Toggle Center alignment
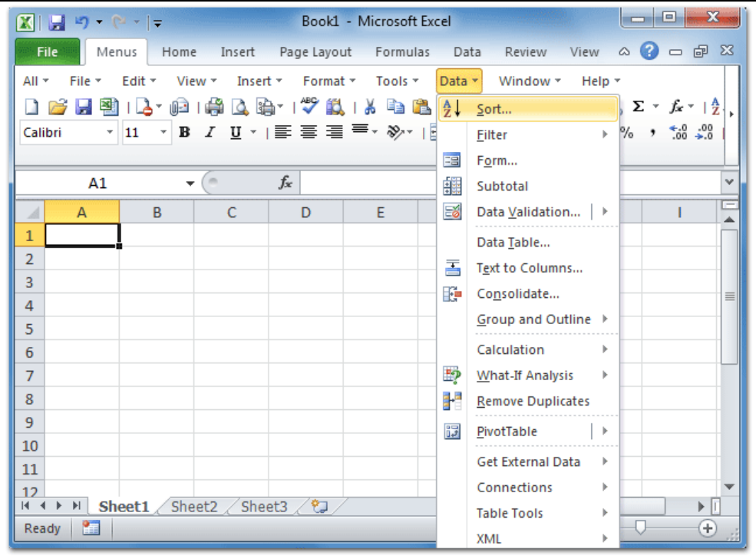 tap(309, 132)
